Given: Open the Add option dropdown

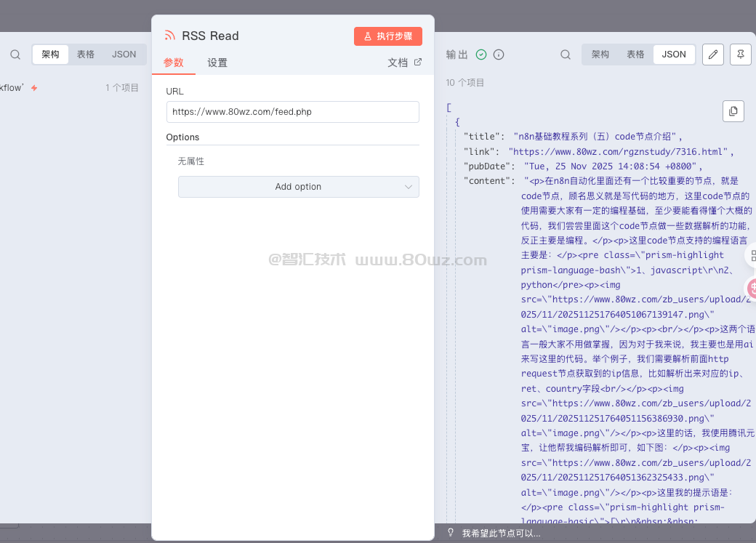Looking at the screenshot, I should point(298,187).
